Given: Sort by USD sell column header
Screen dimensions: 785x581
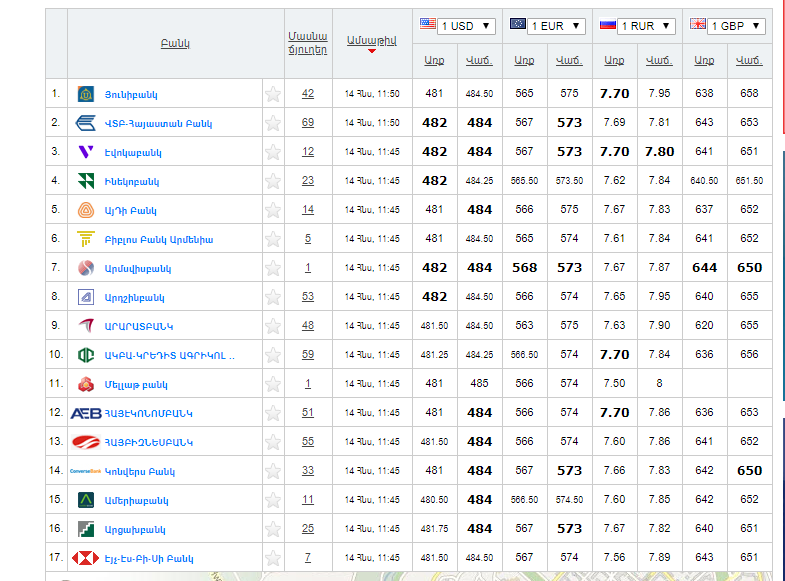Looking at the screenshot, I should pyautogui.click(x=479, y=60).
